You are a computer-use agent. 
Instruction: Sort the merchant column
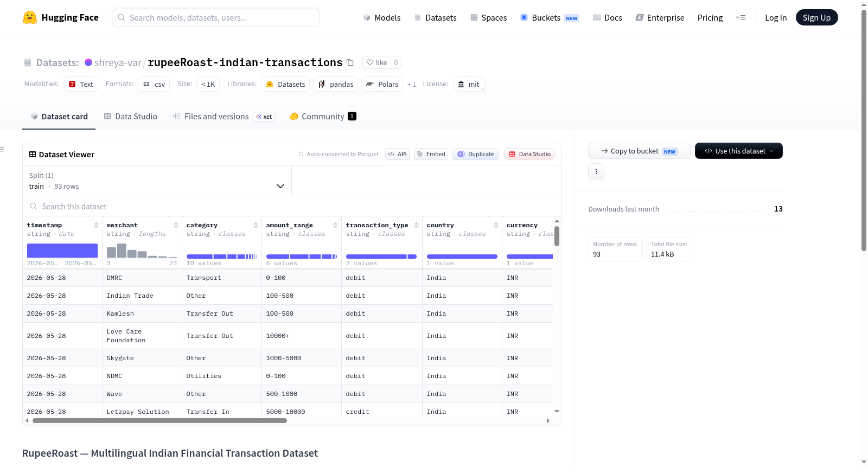[176, 225]
